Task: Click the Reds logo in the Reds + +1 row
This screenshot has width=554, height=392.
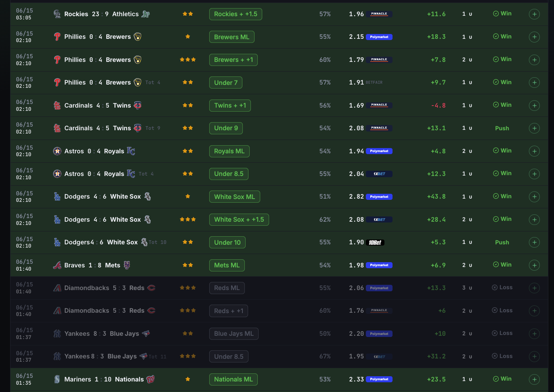Action: [x=151, y=311]
